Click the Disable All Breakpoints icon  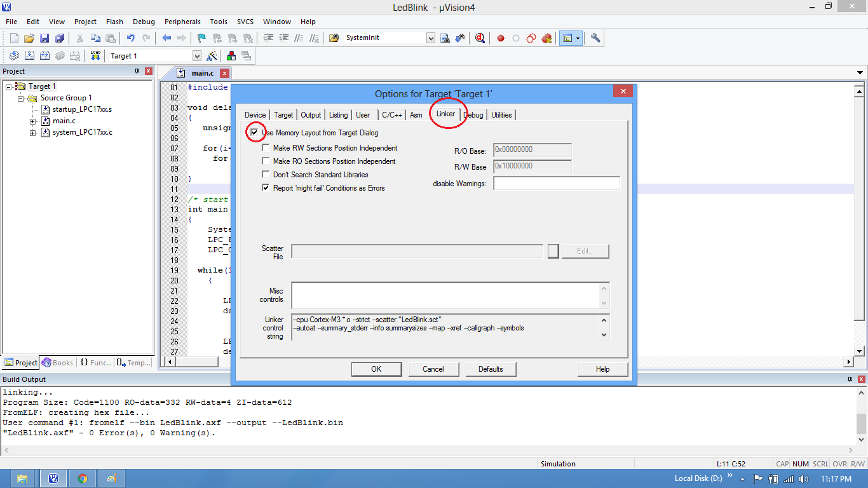click(531, 38)
